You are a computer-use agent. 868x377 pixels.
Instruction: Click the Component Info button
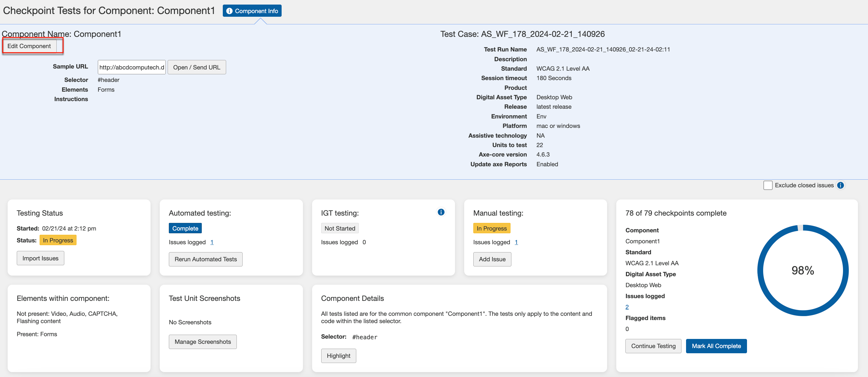click(252, 11)
